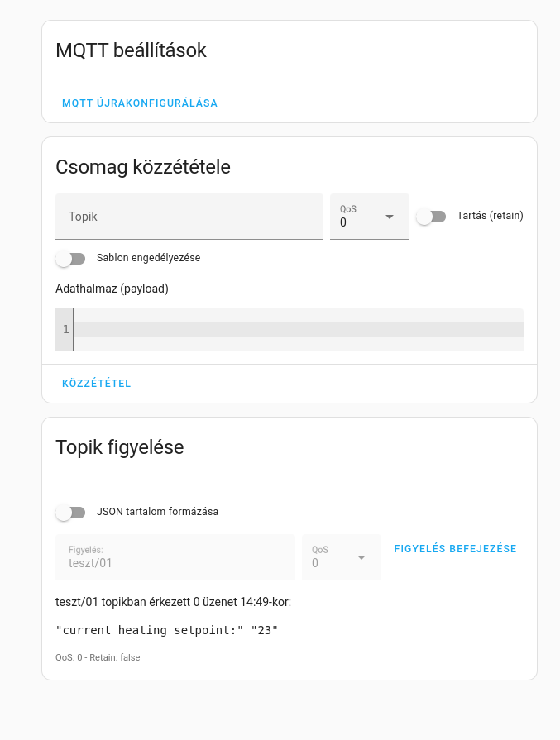Screen dimensions: 560x740
Task: Click the QoS: 0 - Retain: false message footer
Action: 98,657
